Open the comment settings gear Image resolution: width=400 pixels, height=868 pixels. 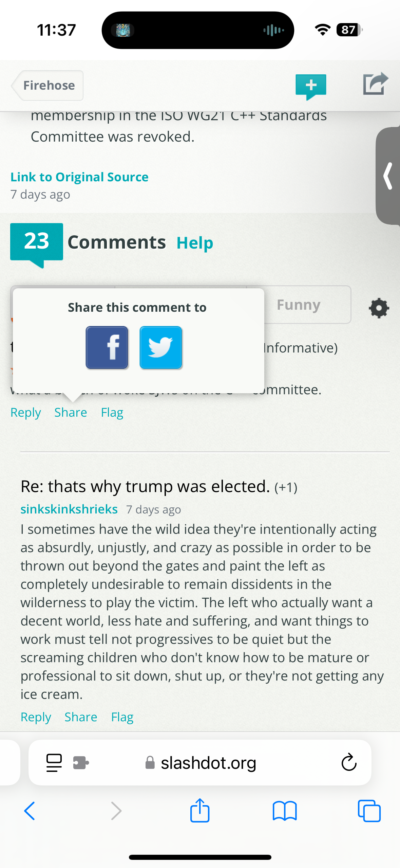pos(379,308)
